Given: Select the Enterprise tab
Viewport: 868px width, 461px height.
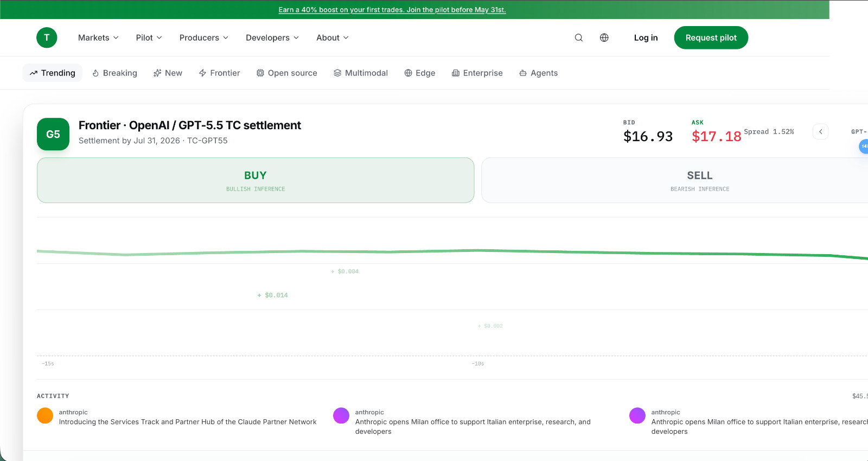Looking at the screenshot, I should coord(477,73).
